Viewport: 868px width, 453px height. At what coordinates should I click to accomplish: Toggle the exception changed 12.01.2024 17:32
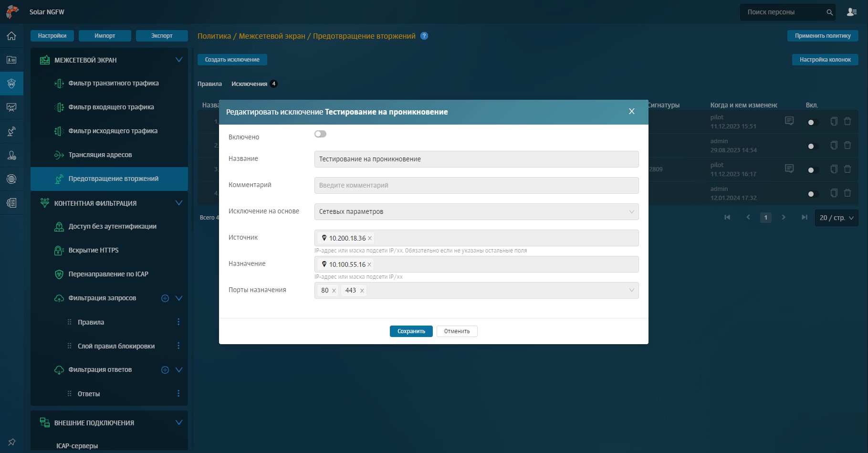[x=813, y=194]
